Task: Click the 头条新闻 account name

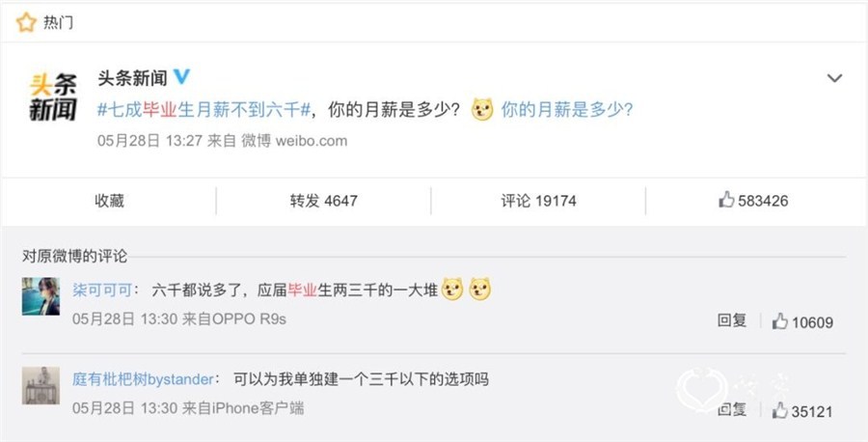Action: click(x=132, y=78)
